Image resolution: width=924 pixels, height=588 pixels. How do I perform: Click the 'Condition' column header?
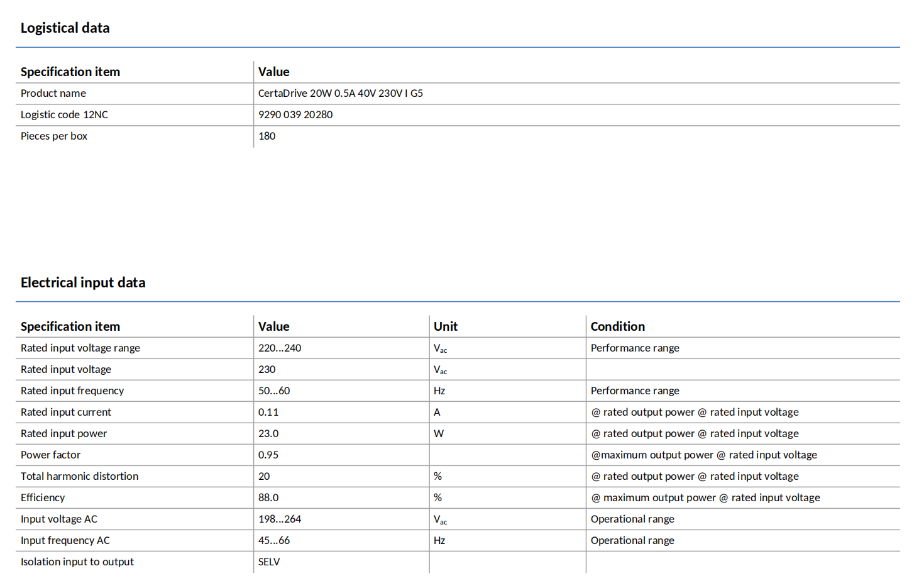(x=617, y=326)
